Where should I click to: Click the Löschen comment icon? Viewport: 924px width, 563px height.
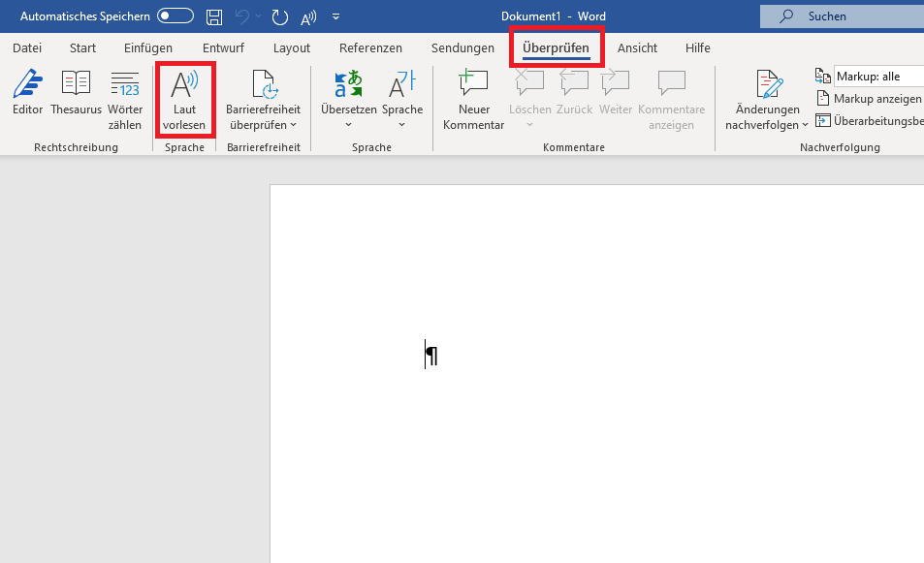(529, 83)
